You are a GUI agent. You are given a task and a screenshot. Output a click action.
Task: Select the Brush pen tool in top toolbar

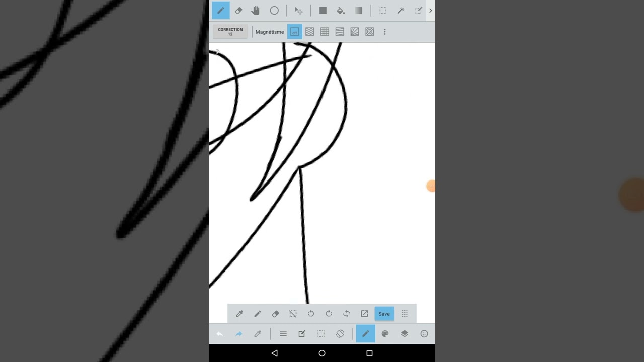pyautogui.click(x=220, y=11)
